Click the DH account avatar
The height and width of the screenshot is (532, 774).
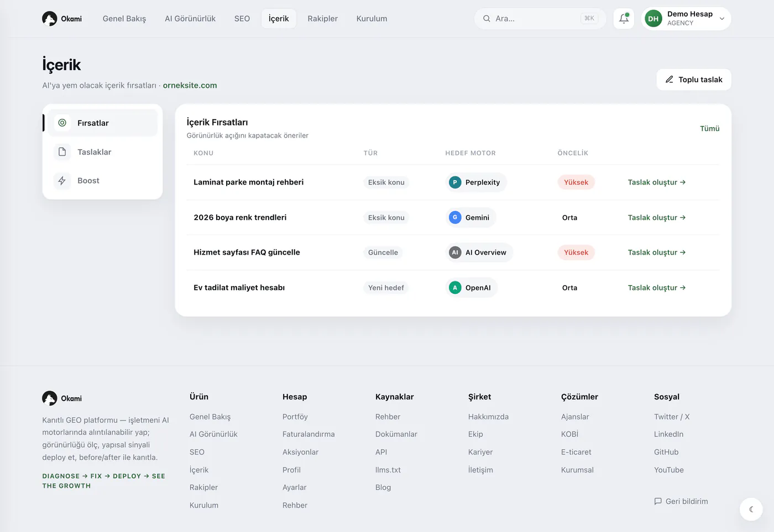pos(653,19)
